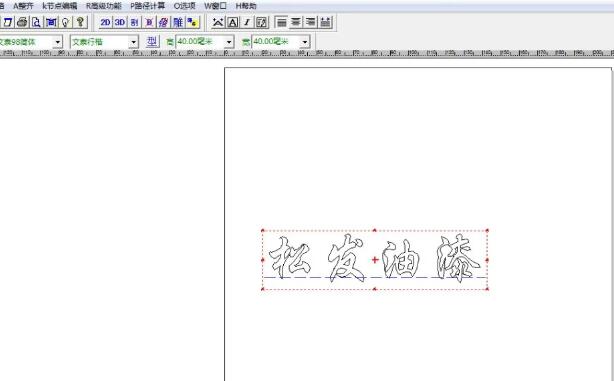Screen dimensions: 614x381
Task: Open the 文泰98 font family dropdown arrow
Action: [58, 42]
